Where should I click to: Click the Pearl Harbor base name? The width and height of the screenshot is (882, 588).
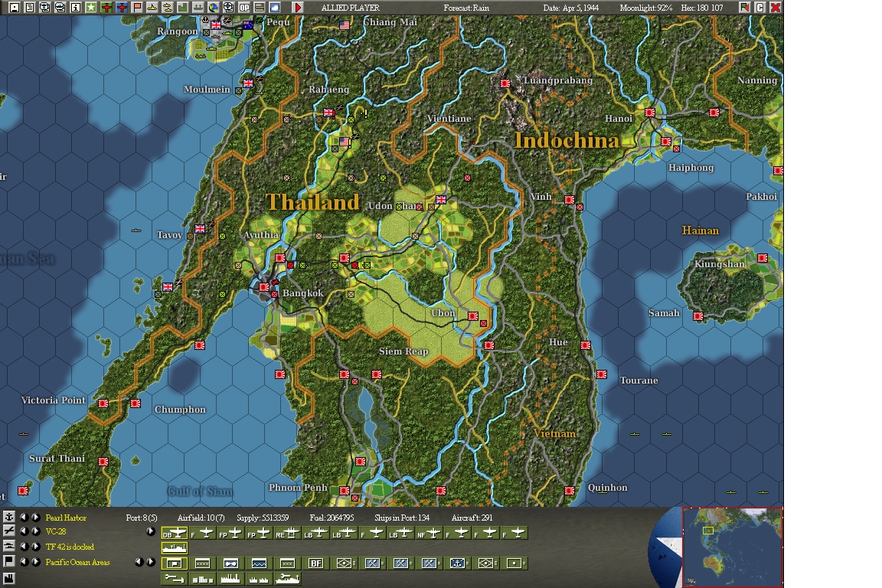pyautogui.click(x=66, y=518)
